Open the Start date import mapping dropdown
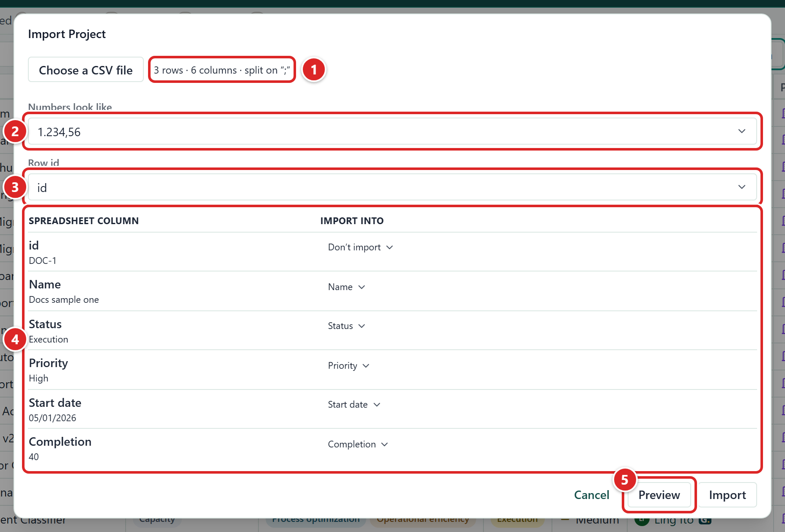Screen dimensions: 785x532 point(354,405)
